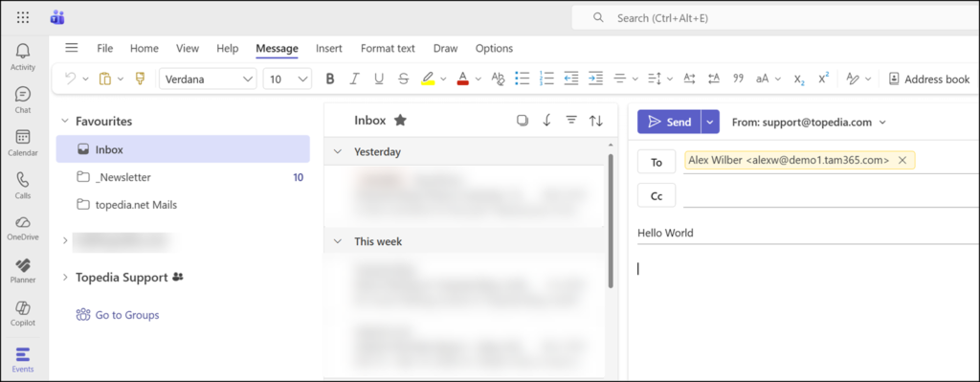Open the font color dropdown arrow
Screen dimensions: 980x382
479,79
